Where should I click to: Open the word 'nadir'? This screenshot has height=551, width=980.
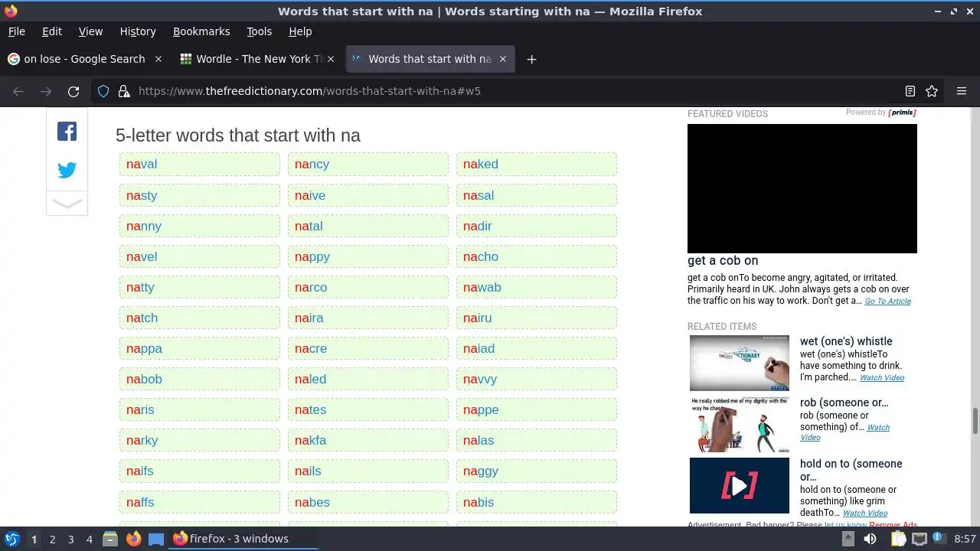point(477,226)
